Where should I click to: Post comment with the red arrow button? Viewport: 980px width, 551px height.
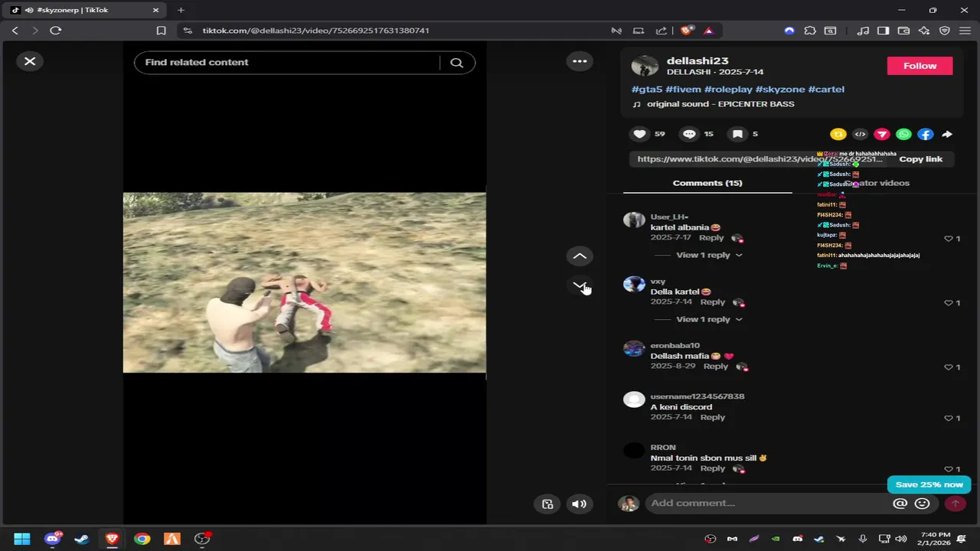(x=955, y=504)
